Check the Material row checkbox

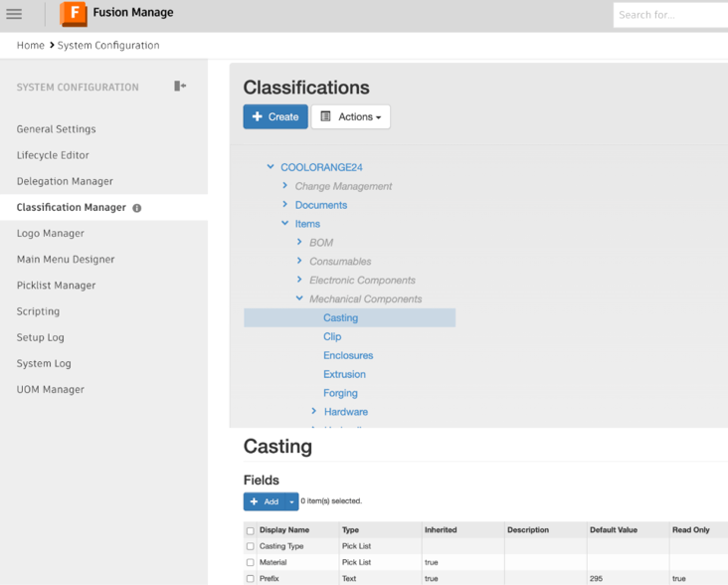[251, 563]
